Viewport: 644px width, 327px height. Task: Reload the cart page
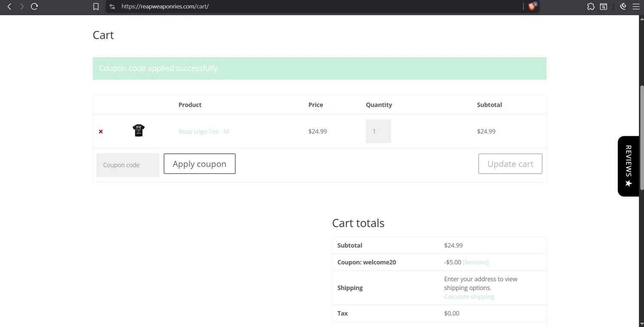point(34,6)
